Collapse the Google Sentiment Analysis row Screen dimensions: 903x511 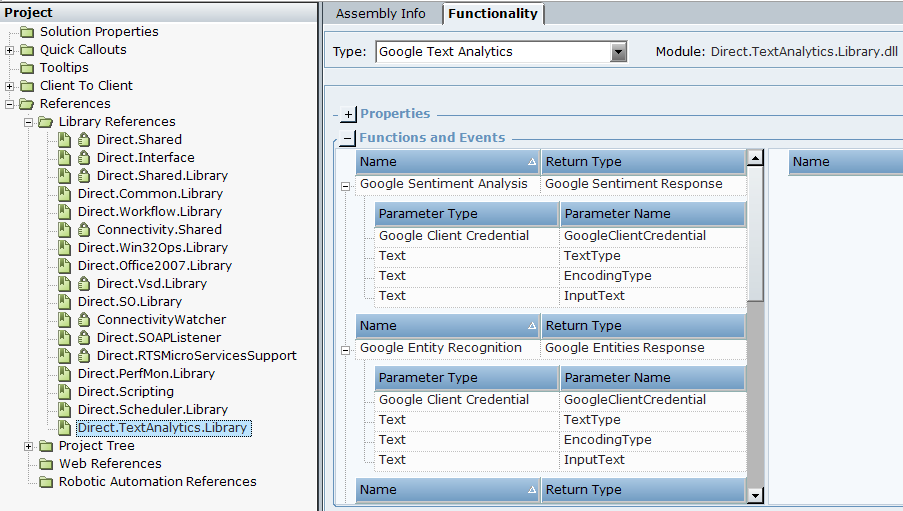(x=346, y=185)
